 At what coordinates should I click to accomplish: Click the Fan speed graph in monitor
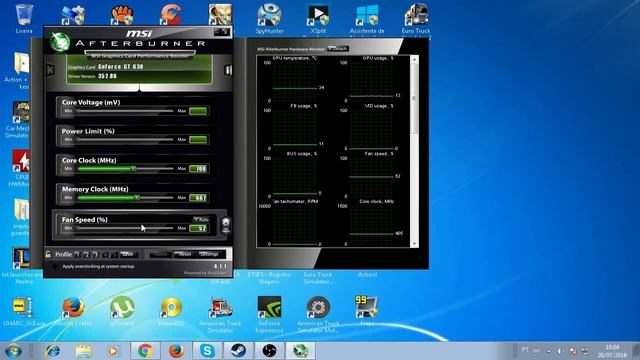tap(371, 176)
